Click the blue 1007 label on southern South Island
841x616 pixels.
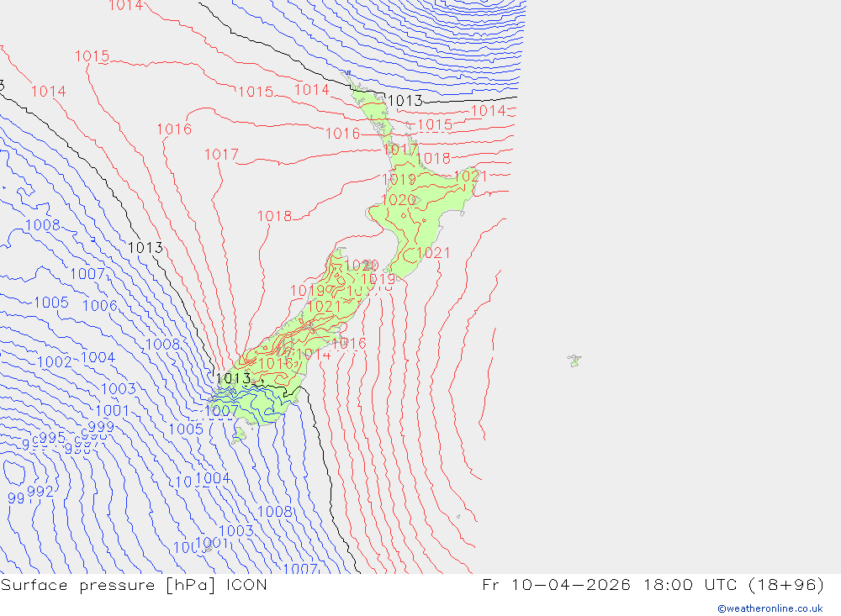(221, 411)
